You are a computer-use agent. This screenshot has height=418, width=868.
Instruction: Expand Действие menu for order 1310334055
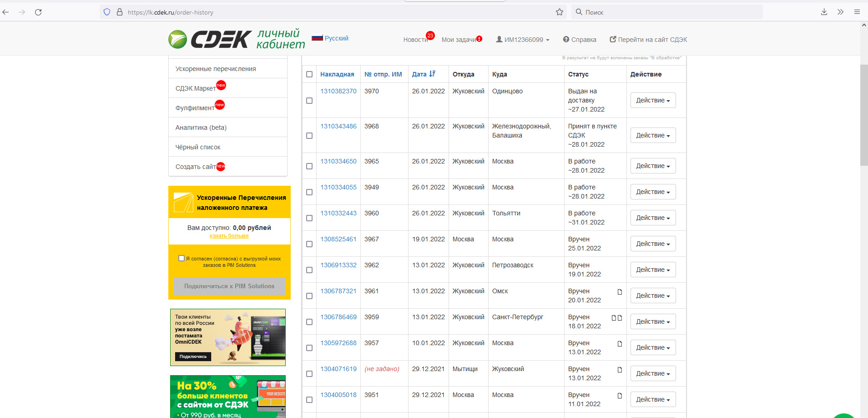[x=653, y=192]
